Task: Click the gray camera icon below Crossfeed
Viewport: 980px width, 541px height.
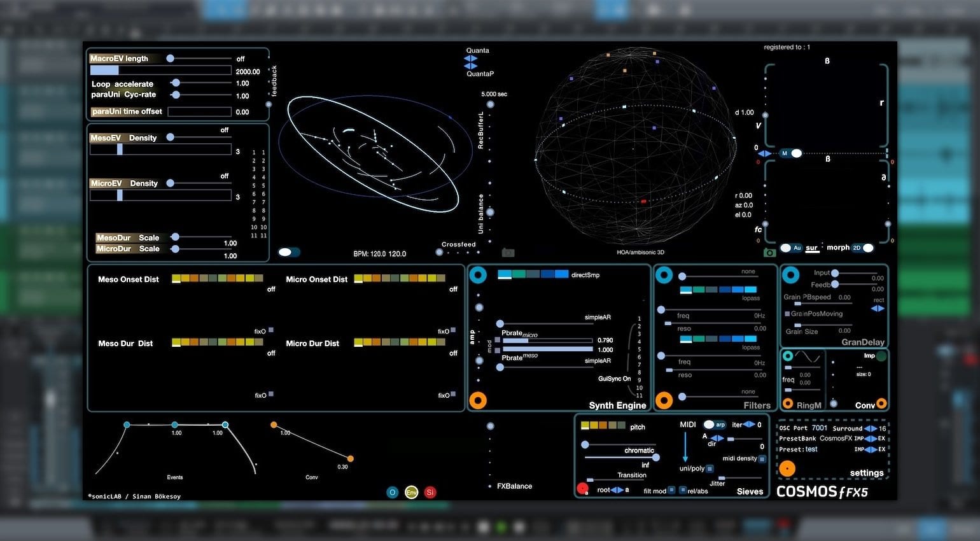Action: (508, 253)
